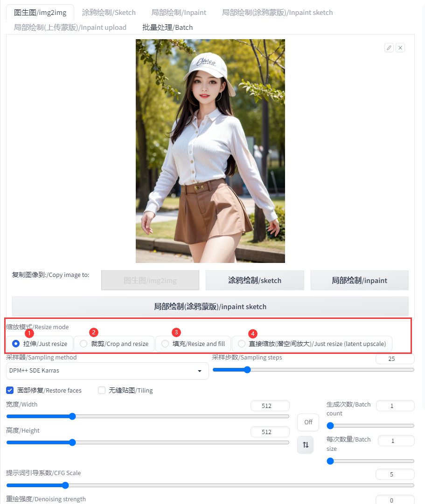
Task: Click the Batch count value field
Action: (395, 406)
